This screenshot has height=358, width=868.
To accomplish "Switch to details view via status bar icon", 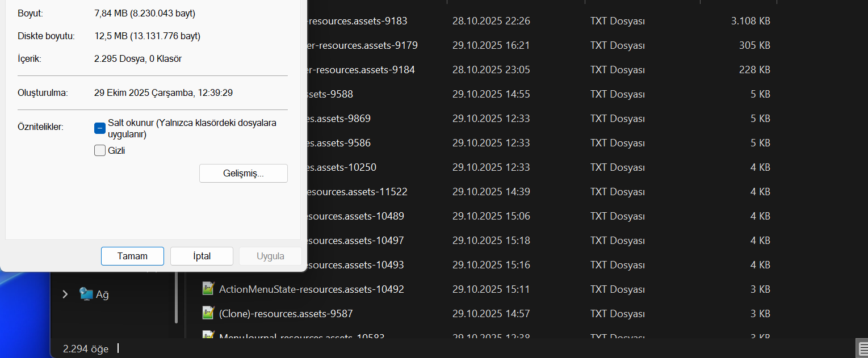I will coord(862,348).
